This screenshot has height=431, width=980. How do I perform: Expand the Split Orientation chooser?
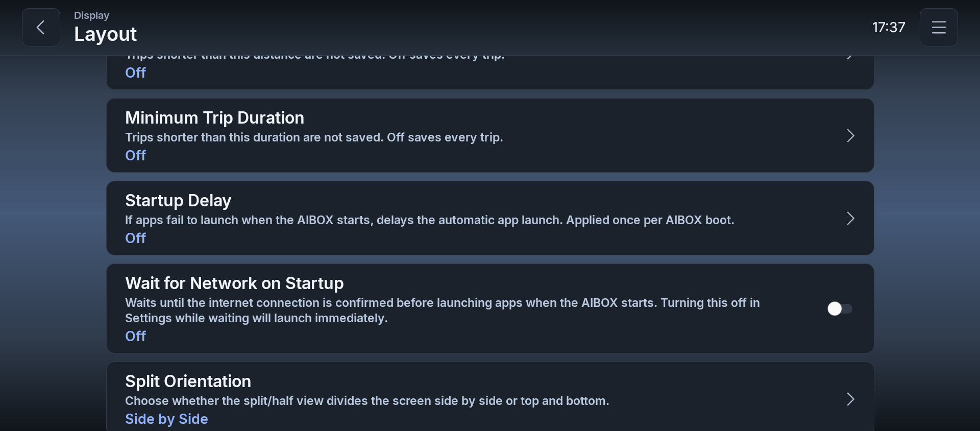490,397
